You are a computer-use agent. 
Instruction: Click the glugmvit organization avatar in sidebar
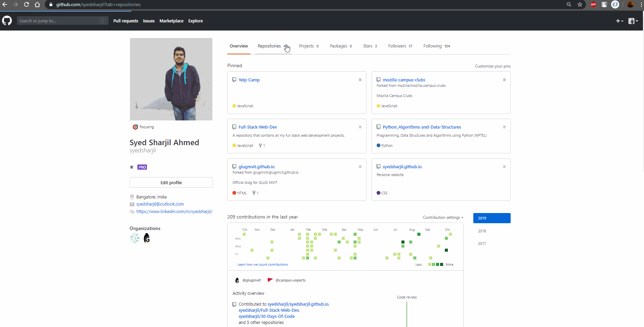pyautogui.click(x=147, y=238)
